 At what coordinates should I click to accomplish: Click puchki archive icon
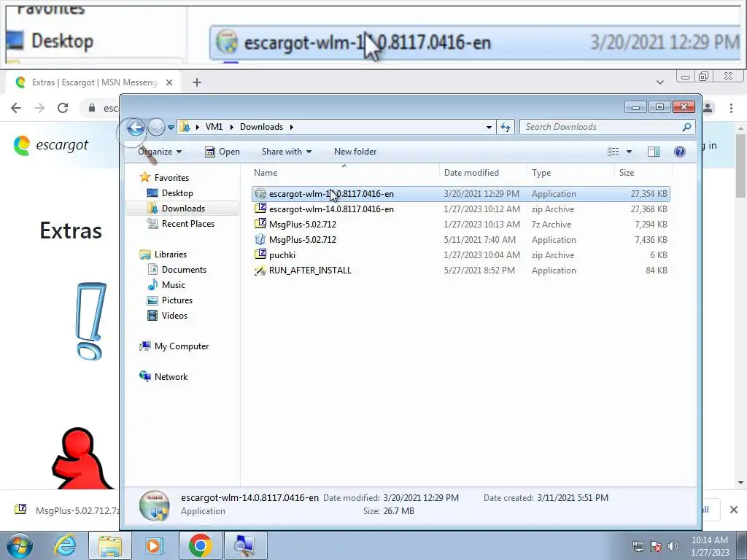(260, 254)
